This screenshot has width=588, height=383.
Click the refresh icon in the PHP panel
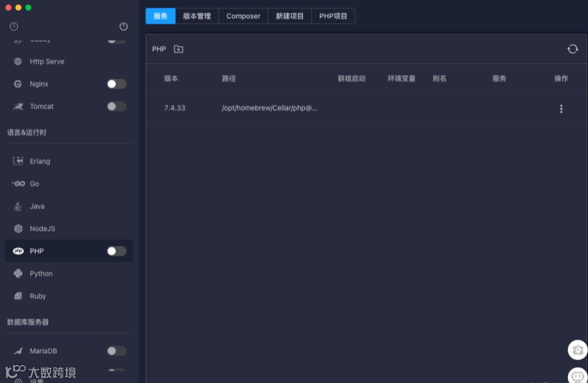(573, 49)
